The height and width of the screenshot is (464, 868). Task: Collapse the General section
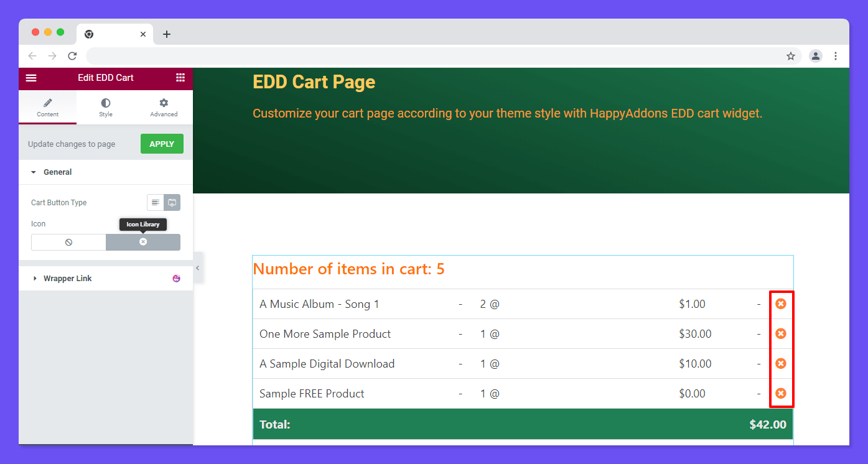pos(57,172)
